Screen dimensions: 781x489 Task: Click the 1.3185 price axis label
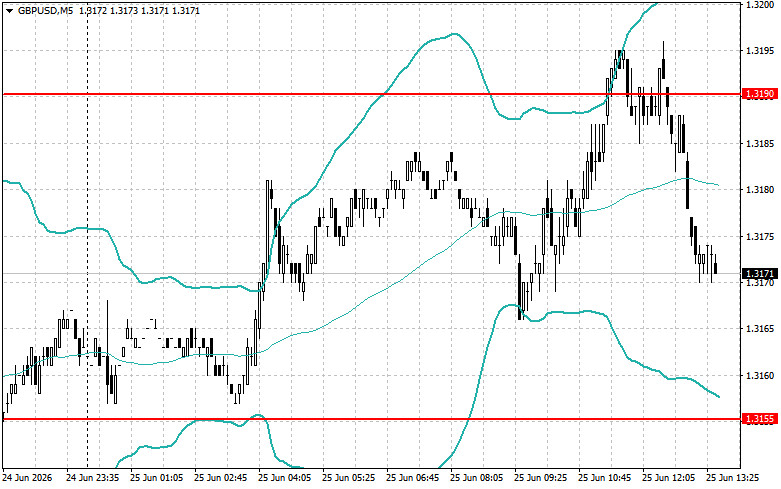(760, 144)
